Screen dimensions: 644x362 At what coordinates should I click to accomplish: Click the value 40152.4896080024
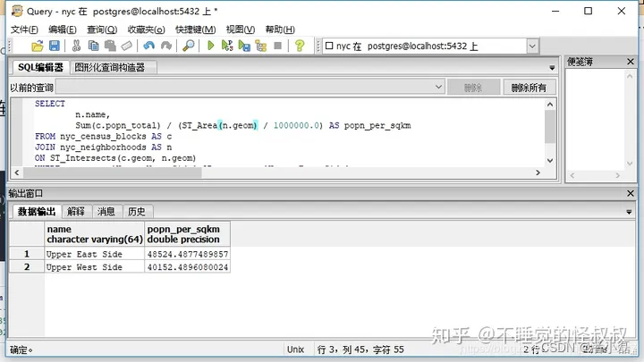[x=187, y=266]
